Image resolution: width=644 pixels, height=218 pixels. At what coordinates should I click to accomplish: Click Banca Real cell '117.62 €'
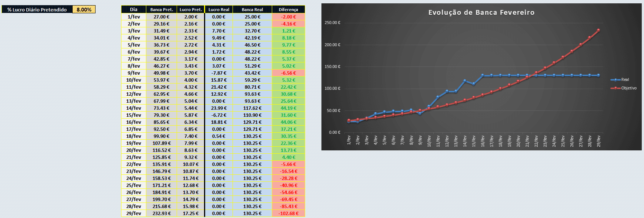252,108
